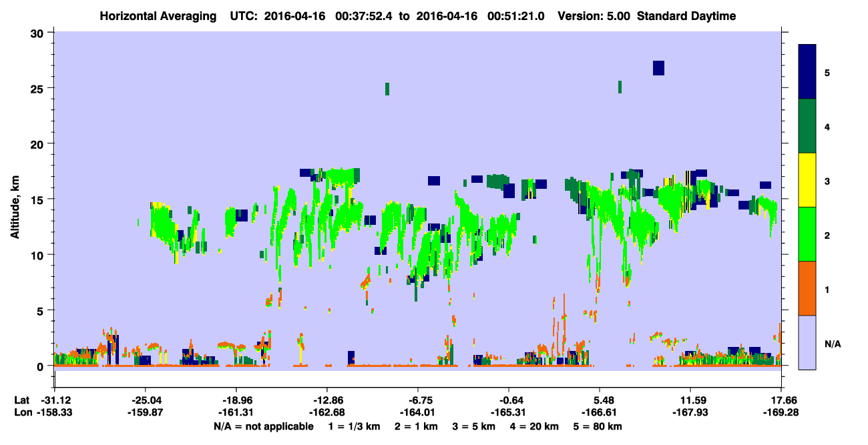The height and width of the screenshot is (445, 868).
Task: Click longitude value -159.87
Action: (145, 413)
